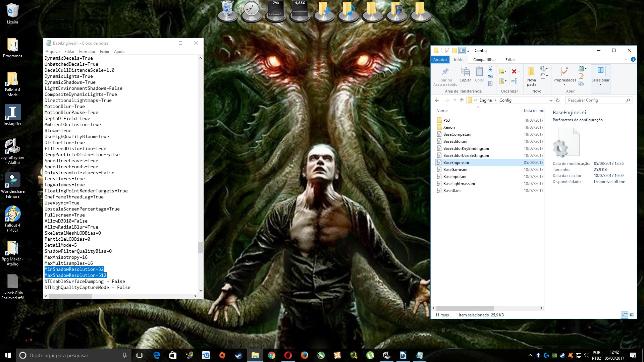Viewport: 644px width, 362px height.
Task: Click the explorer help question mark icon
Action: click(x=633, y=59)
